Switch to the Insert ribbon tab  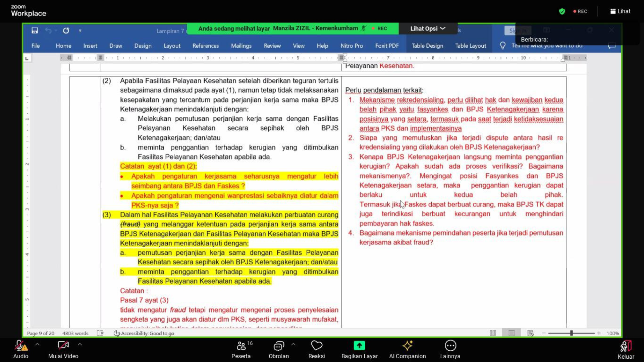[90, 46]
